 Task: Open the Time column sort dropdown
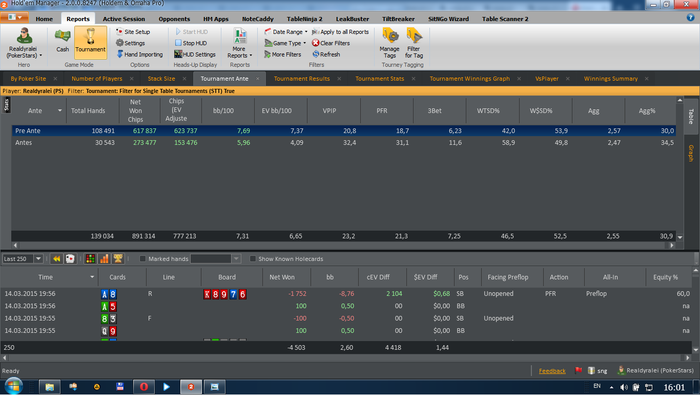(x=92, y=277)
